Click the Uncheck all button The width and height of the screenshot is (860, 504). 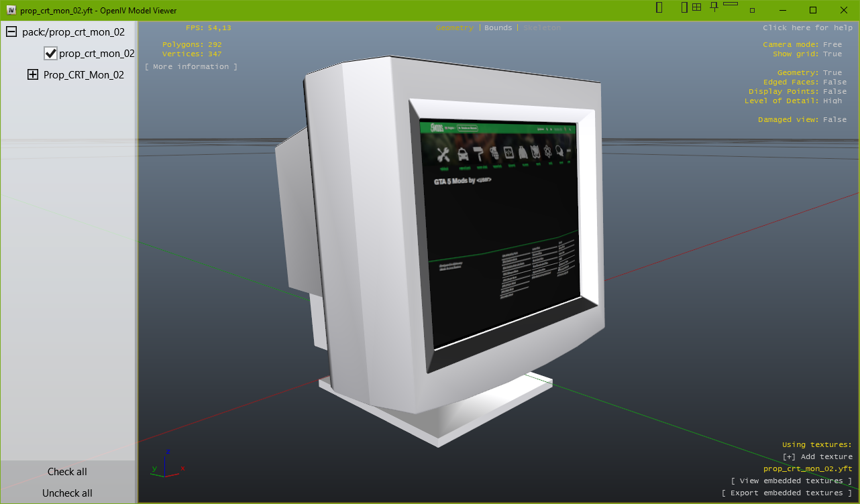[x=67, y=493]
